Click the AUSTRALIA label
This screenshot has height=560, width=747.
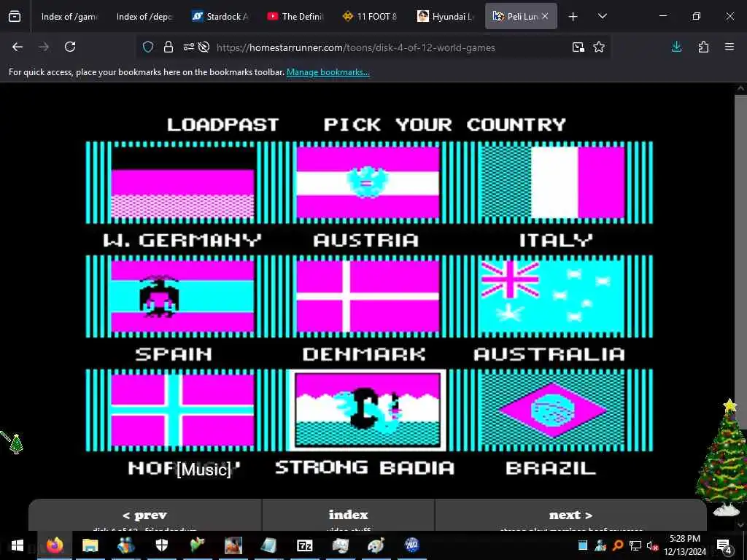click(549, 354)
